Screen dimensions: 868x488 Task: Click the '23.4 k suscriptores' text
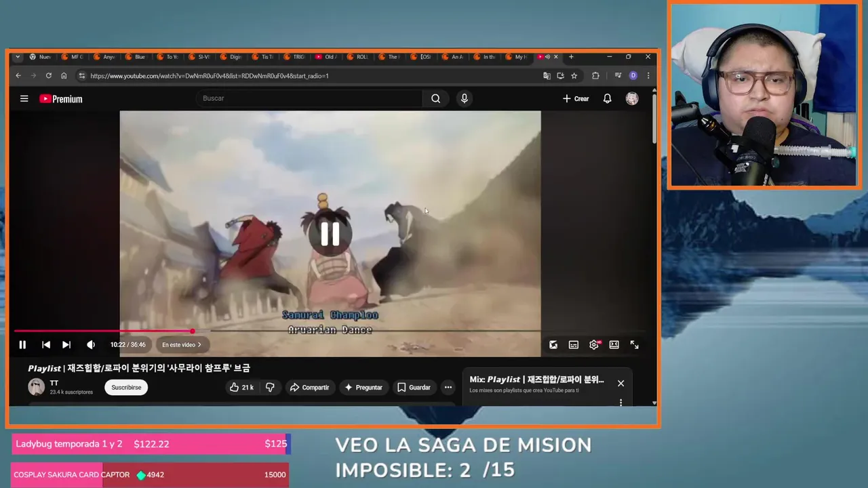tap(71, 392)
